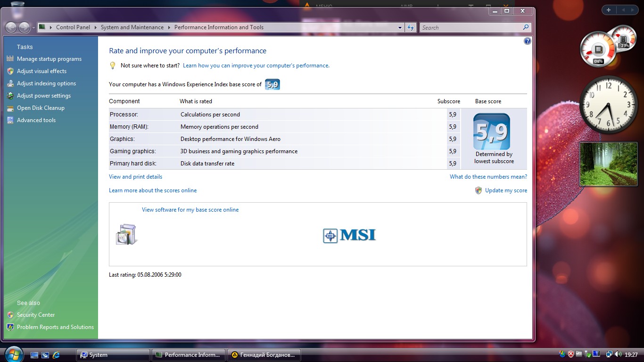
Task: Expand Control Panel breadcrumb arrow
Action: (x=95, y=27)
